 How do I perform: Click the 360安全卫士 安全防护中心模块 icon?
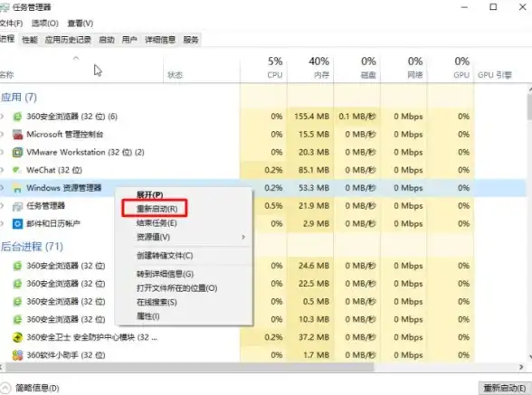click(17, 337)
